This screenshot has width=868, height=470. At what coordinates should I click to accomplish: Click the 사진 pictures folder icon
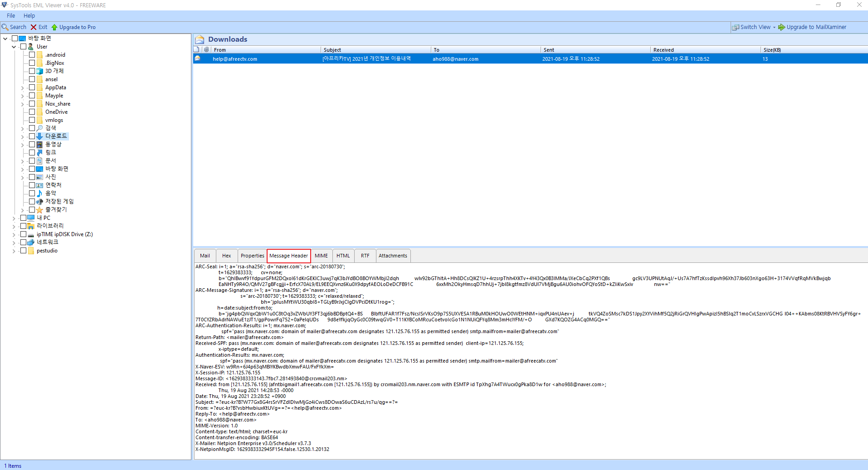click(x=39, y=177)
